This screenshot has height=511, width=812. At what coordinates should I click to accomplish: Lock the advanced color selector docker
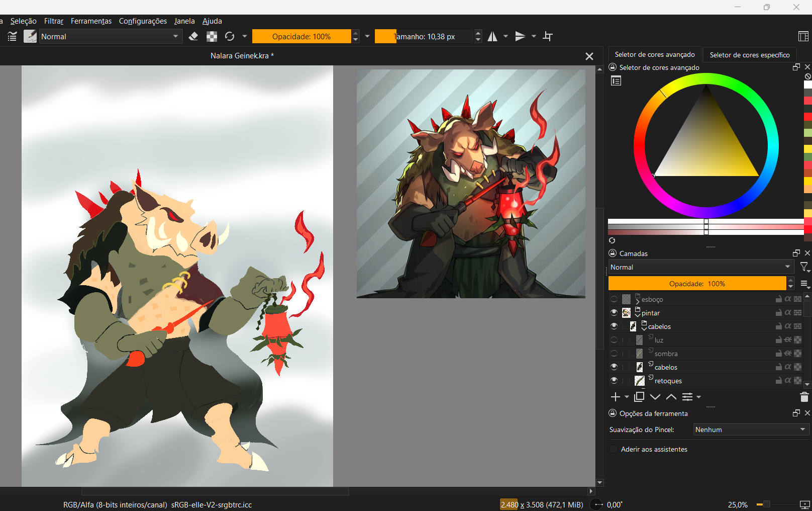coord(613,67)
